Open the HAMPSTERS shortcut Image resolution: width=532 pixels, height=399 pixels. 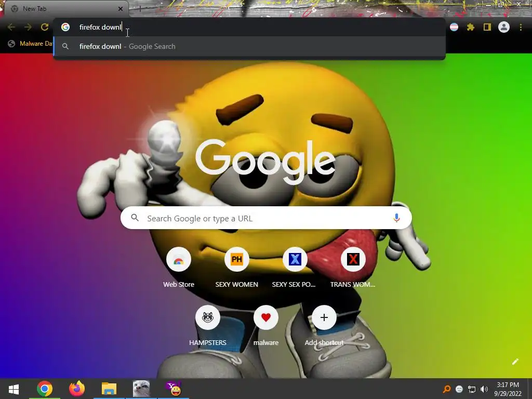pyautogui.click(x=208, y=326)
